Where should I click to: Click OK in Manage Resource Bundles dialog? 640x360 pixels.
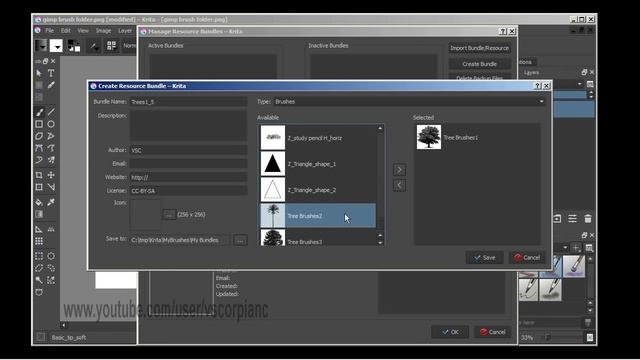(x=450, y=332)
